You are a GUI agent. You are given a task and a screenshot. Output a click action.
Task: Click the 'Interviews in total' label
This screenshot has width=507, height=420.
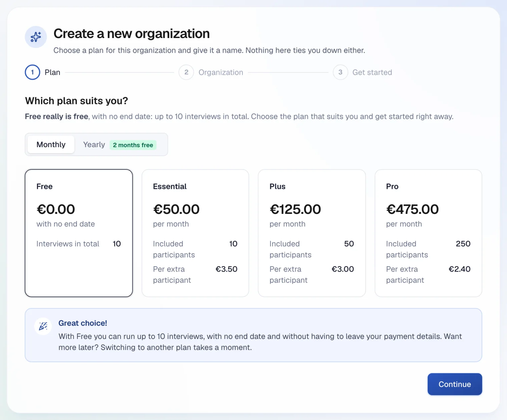[68, 244]
